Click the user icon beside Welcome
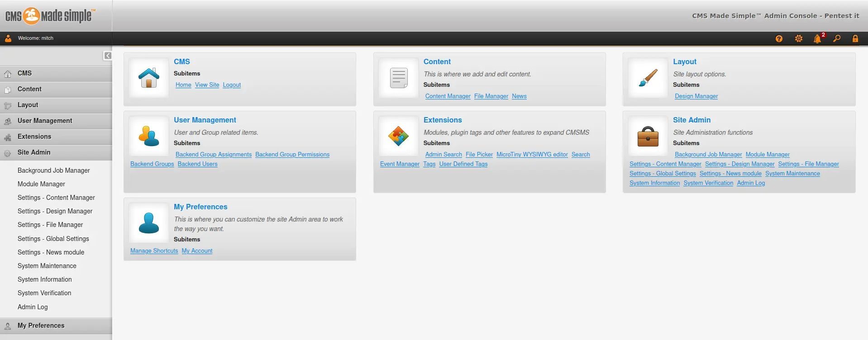Image resolution: width=868 pixels, height=340 pixels. [x=8, y=38]
